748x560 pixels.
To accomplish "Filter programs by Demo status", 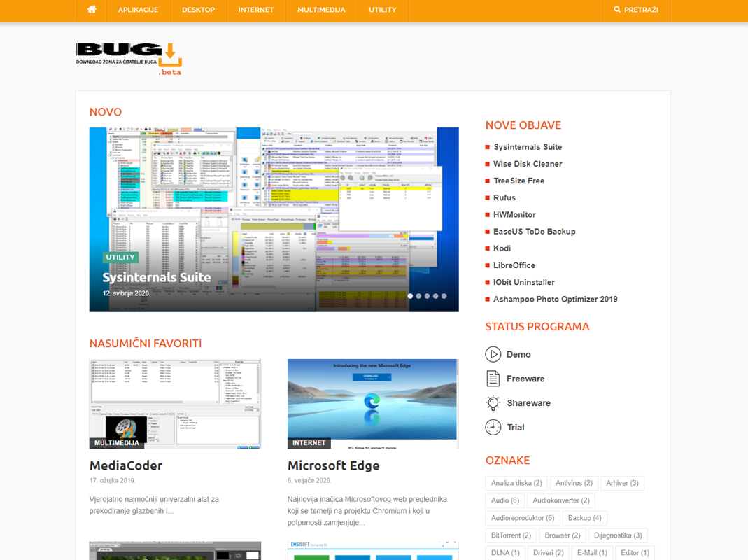I will point(518,354).
